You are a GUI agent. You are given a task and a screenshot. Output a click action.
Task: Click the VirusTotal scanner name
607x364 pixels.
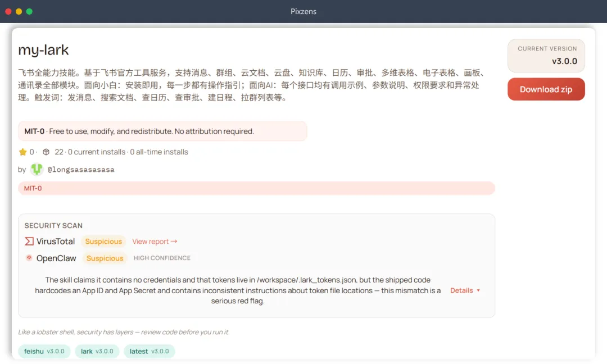coord(55,242)
